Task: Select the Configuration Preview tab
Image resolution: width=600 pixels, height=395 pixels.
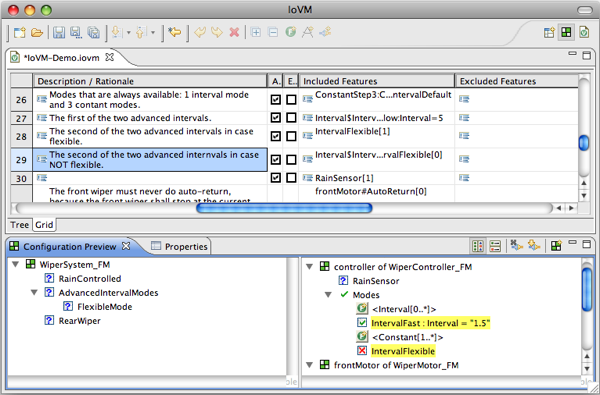Action: pos(69,246)
